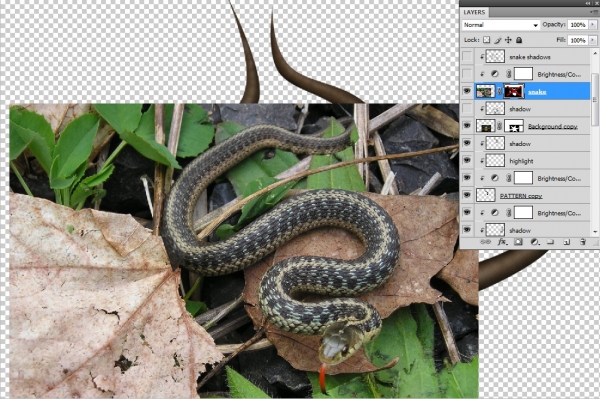Select the snake layer mask thumbnail
Image resolution: width=600 pixels, height=399 pixels.
click(514, 91)
